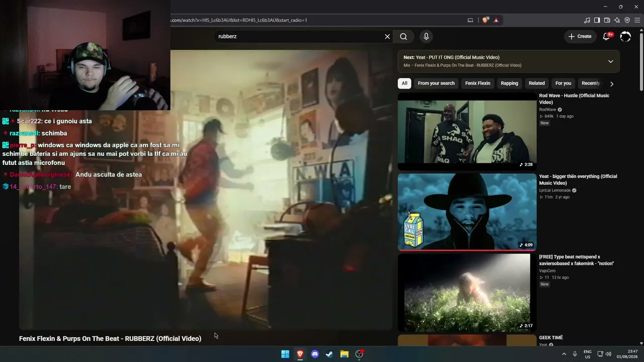This screenshot has width=644, height=362.
Task: Open OBS Studio from the taskbar
Action: click(359, 354)
